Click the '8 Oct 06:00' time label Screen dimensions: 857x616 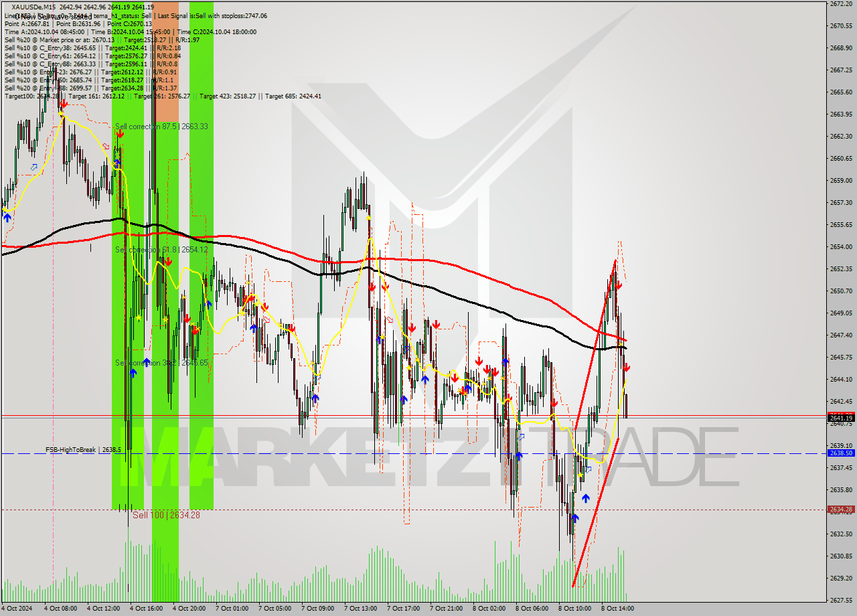[532, 609]
